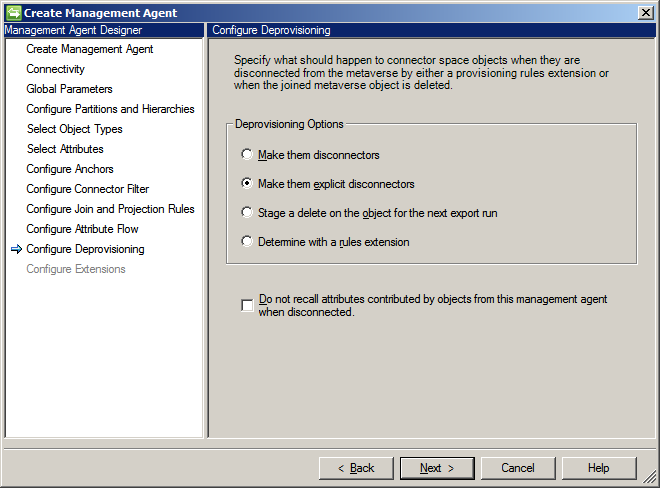660x488 pixels.
Task: Open Help for this dialog
Action: [598, 468]
